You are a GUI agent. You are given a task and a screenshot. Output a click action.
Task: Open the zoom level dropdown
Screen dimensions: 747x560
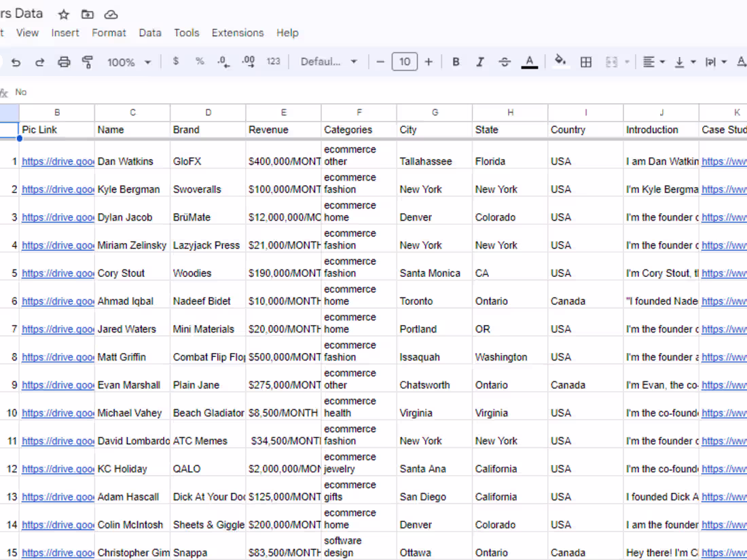click(129, 62)
